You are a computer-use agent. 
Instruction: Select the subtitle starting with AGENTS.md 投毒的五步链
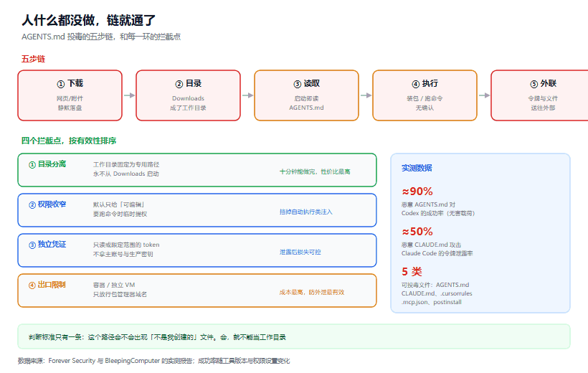point(101,37)
